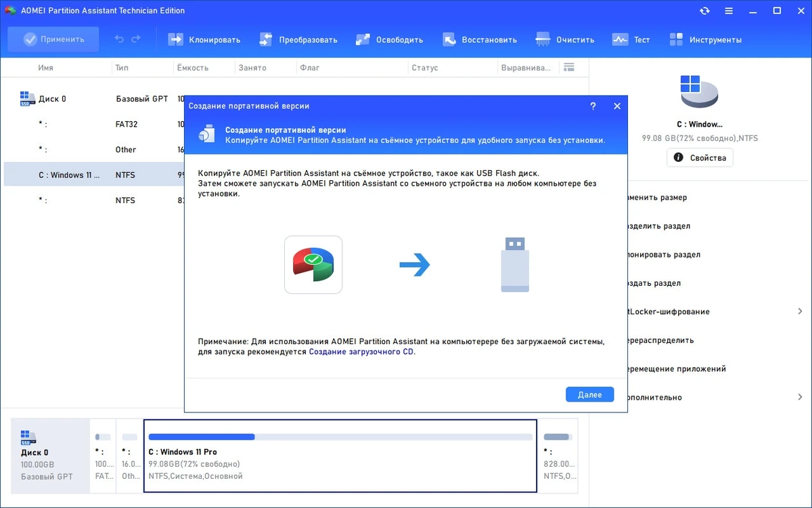Select the 16 MB Other partition block

coord(130,456)
